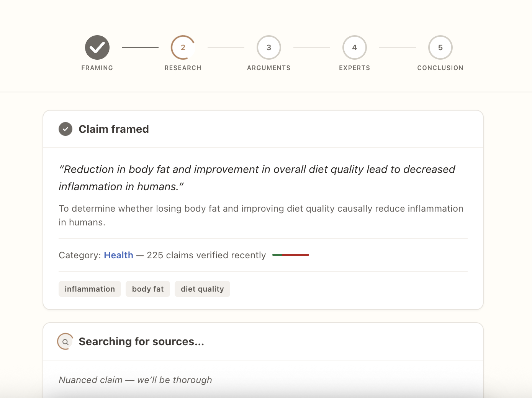Screen dimensions: 532x398
Task: Click the completed Framing checkmark icon
Action: (97, 47)
